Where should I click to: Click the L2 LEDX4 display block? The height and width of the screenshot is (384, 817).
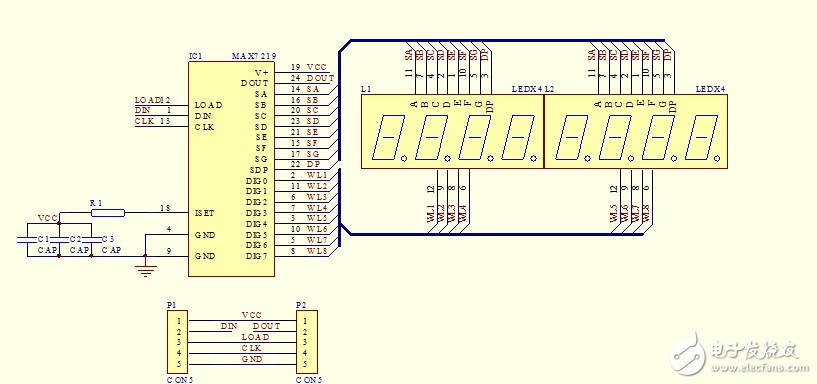tap(636, 131)
